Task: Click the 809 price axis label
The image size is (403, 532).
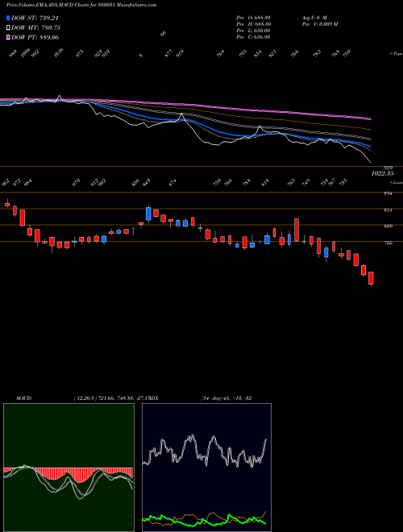Action: [388, 226]
